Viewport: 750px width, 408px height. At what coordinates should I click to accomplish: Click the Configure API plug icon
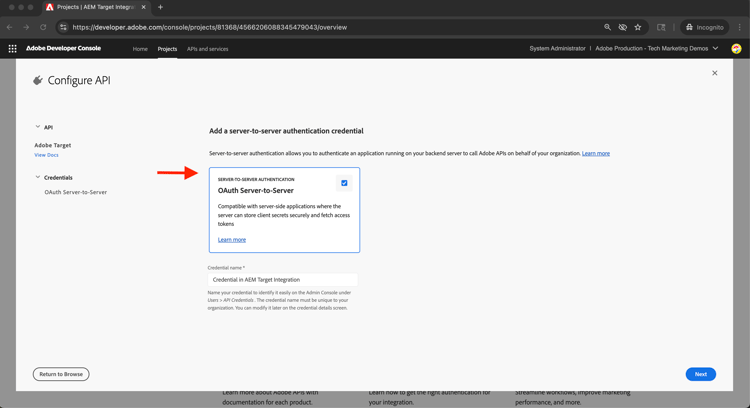pyautogui.click(x=38, y=80)
